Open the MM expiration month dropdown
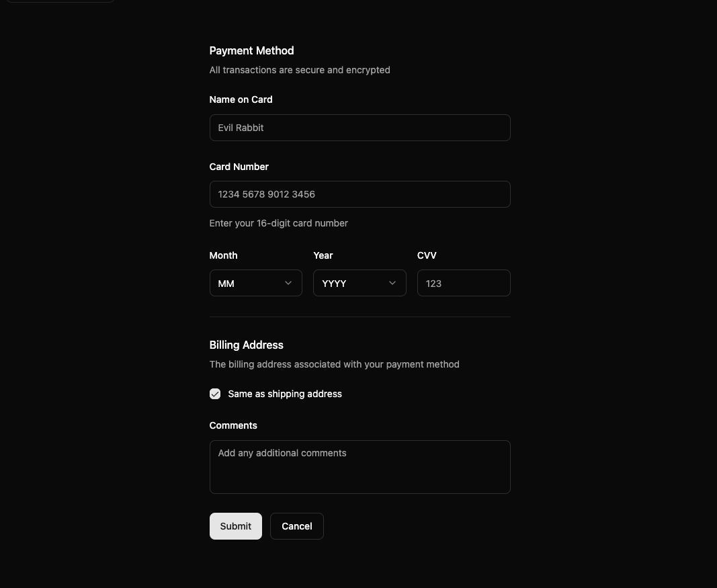Viewport: 717px width, 588px height. 255,283
